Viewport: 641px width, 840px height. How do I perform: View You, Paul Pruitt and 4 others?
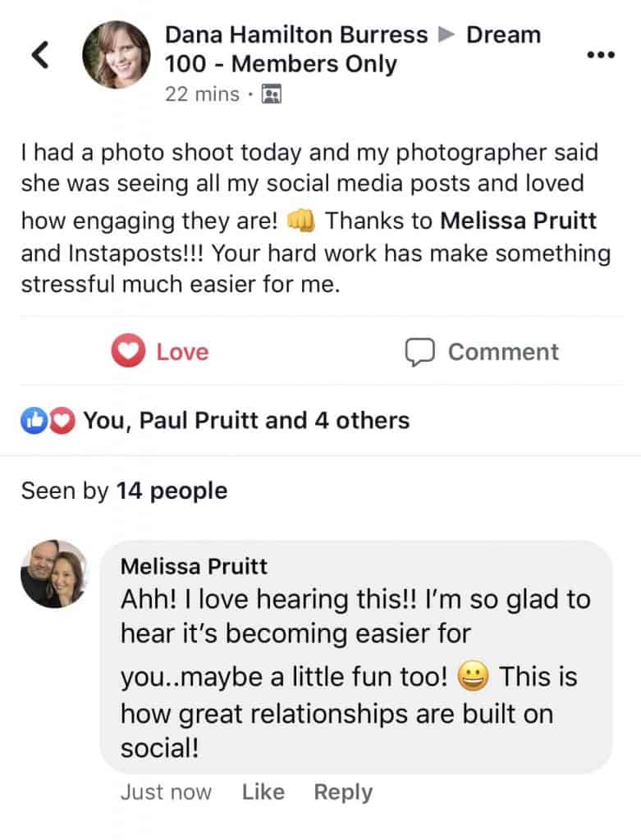(246, 421)
